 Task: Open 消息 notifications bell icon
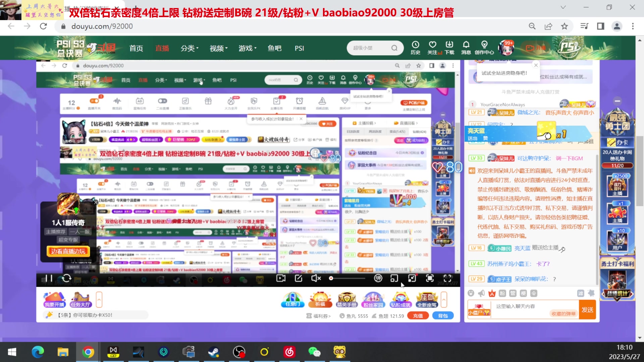click(466, 48)
